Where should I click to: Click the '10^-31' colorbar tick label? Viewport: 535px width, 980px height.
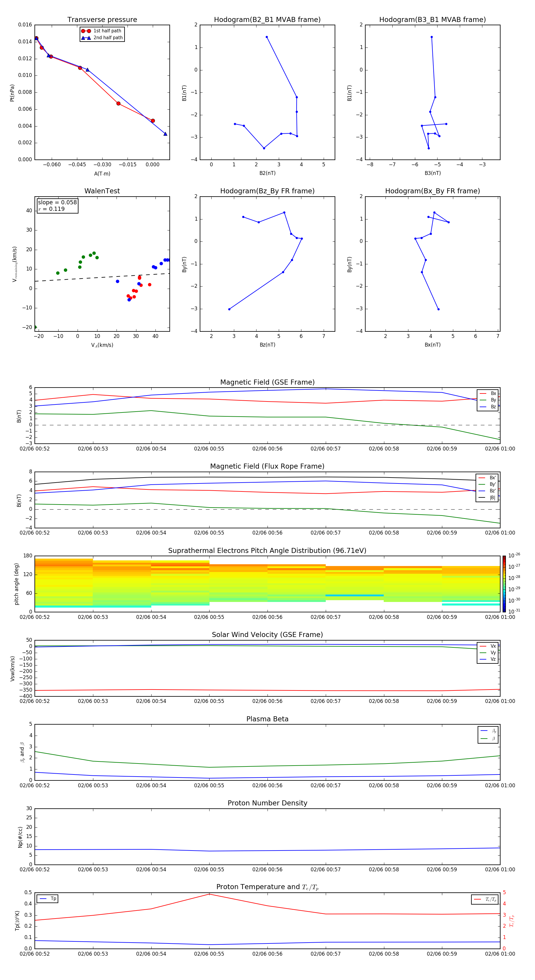click(514, 611)
